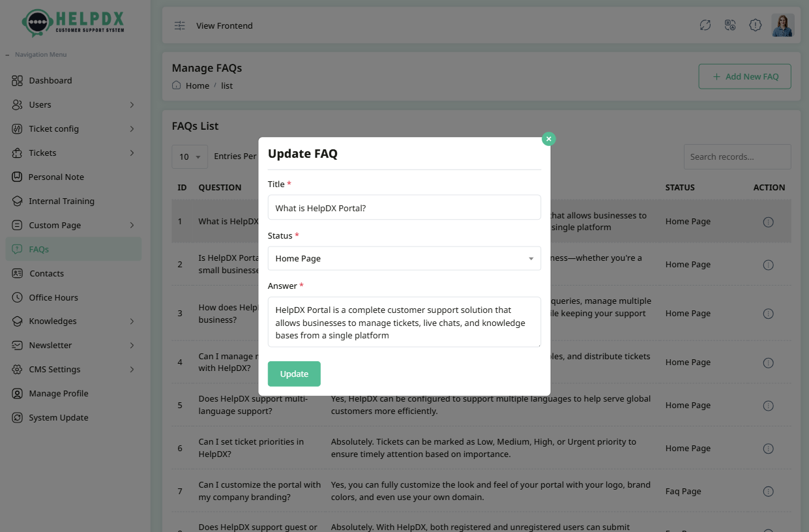Screen dimensions: 809x532
Task: Click the Newsletter icon
Action: [x=17, y=345]
